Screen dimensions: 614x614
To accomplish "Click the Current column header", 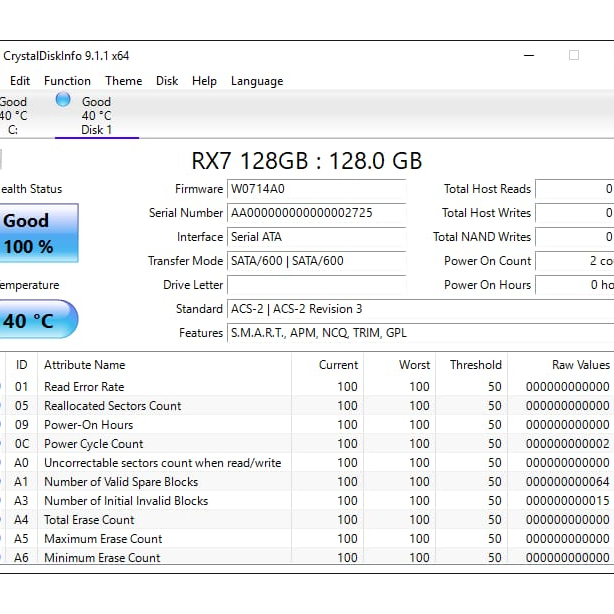I will click(328, 365).
